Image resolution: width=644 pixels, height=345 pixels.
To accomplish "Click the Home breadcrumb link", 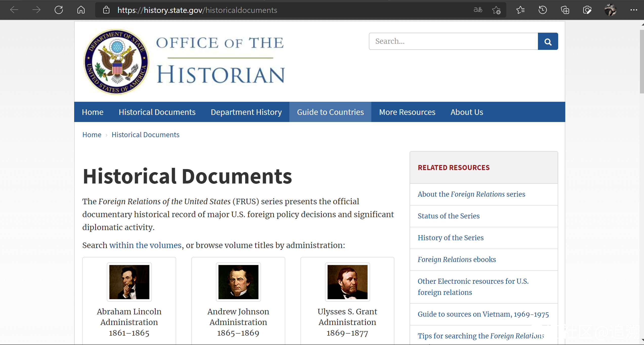I will (x=92, y=135).
